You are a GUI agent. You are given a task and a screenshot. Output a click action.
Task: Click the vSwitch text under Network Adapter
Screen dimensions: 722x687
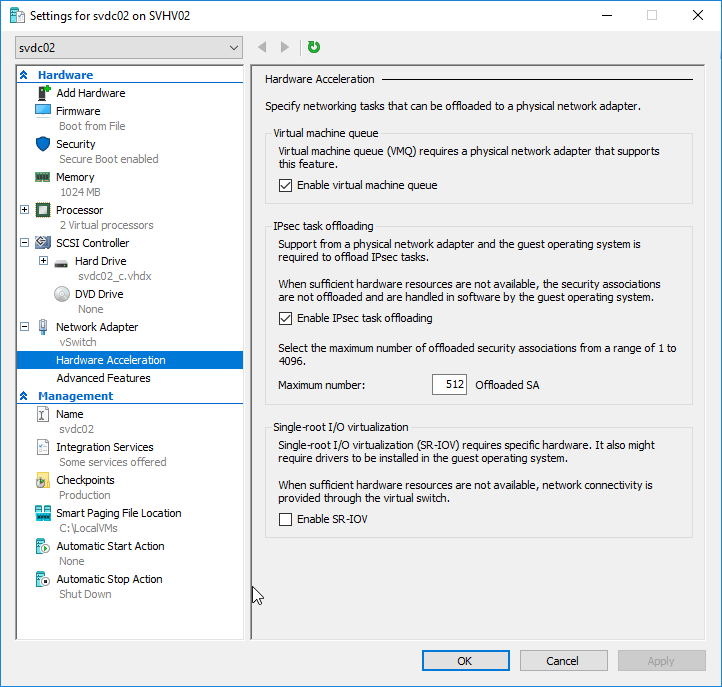coord(78,342)
